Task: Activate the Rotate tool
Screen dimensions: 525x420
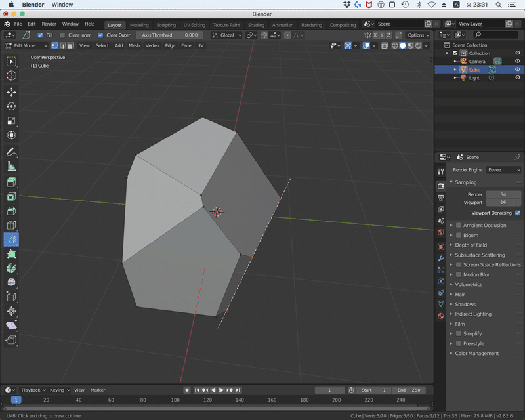Action: 11,106
